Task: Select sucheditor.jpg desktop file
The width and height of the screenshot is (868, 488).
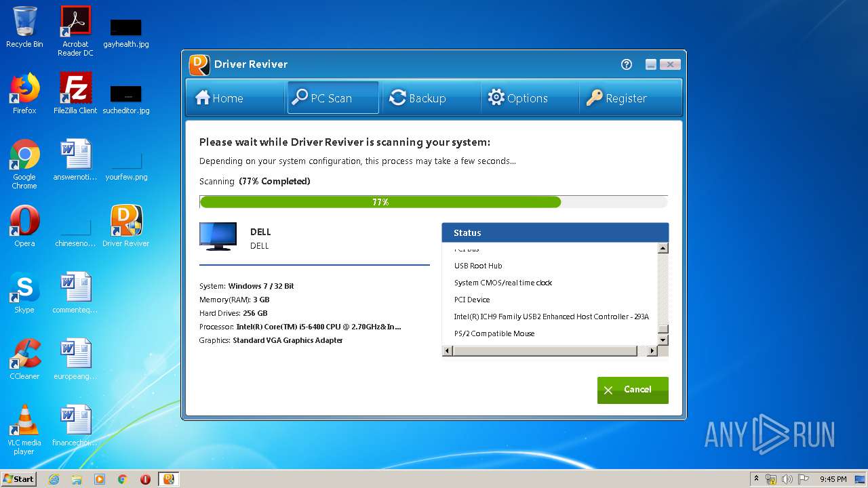Action: point(126,99)
